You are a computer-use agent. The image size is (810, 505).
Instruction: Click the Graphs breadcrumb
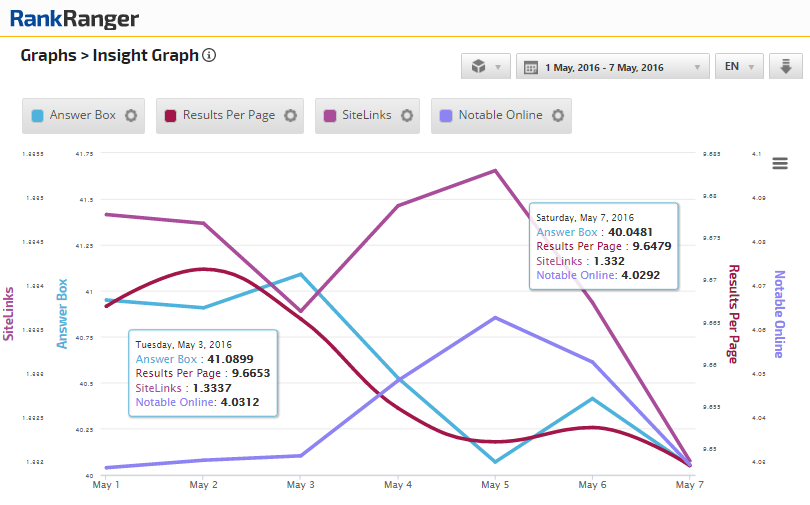(x=48, y=56)
